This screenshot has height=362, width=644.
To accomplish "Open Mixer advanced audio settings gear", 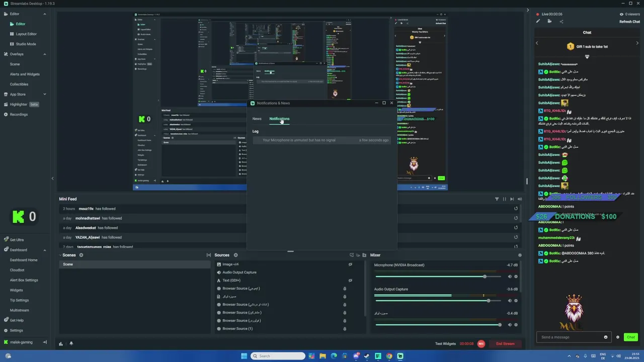I will point(520,255).
